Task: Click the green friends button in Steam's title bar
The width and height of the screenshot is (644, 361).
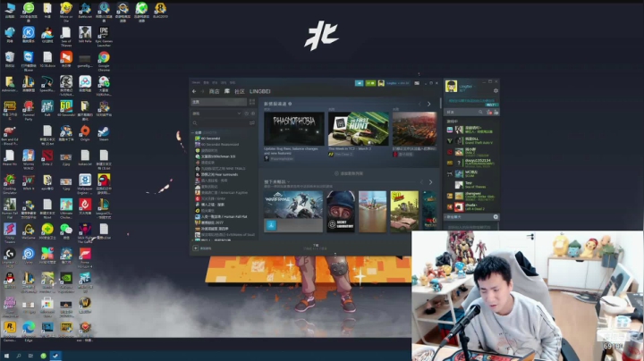Action: pyautogui.click(x=370, y=83)
